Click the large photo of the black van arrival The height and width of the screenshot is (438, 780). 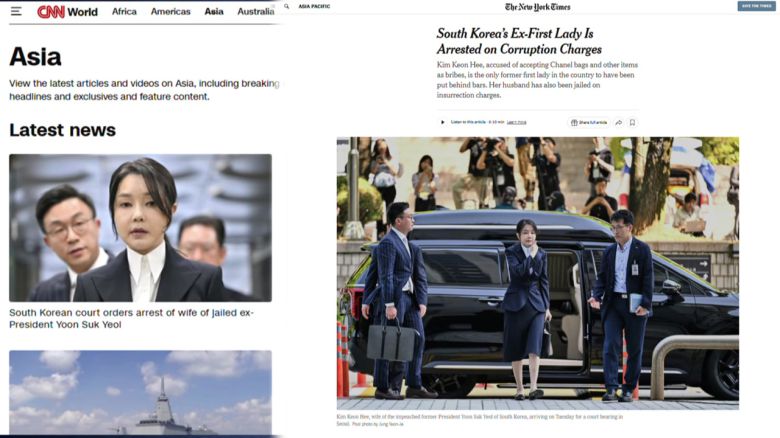click(538, 273)
